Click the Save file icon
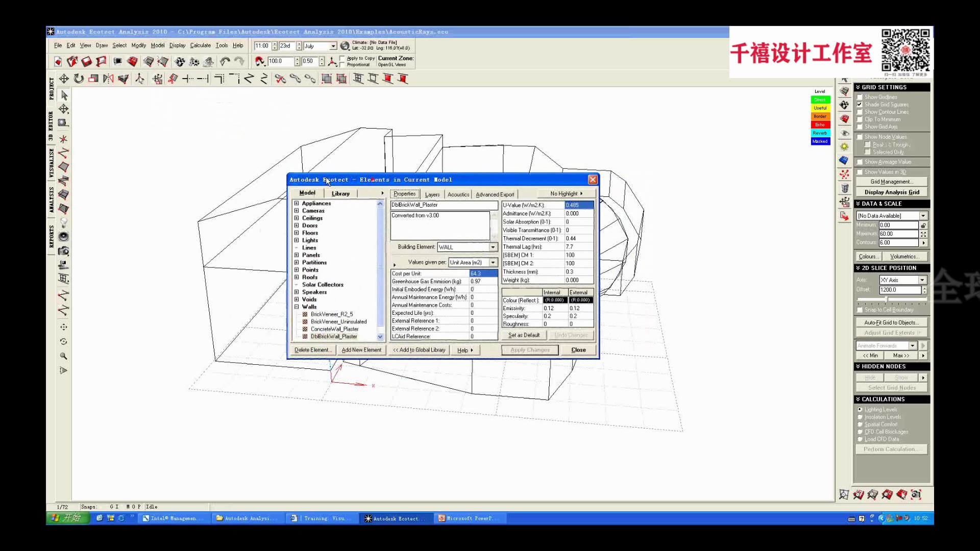Image resolution: width=980 pixels, height=551 pixels. [87, 62]
